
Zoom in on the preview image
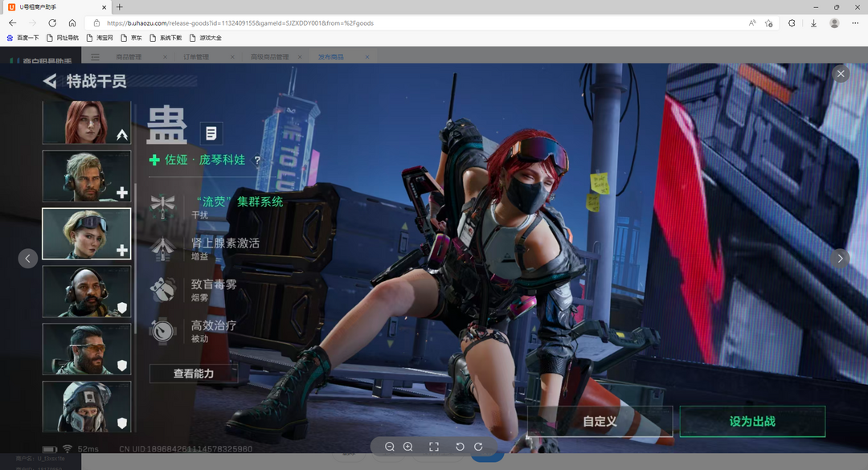[x=408, y=447]
